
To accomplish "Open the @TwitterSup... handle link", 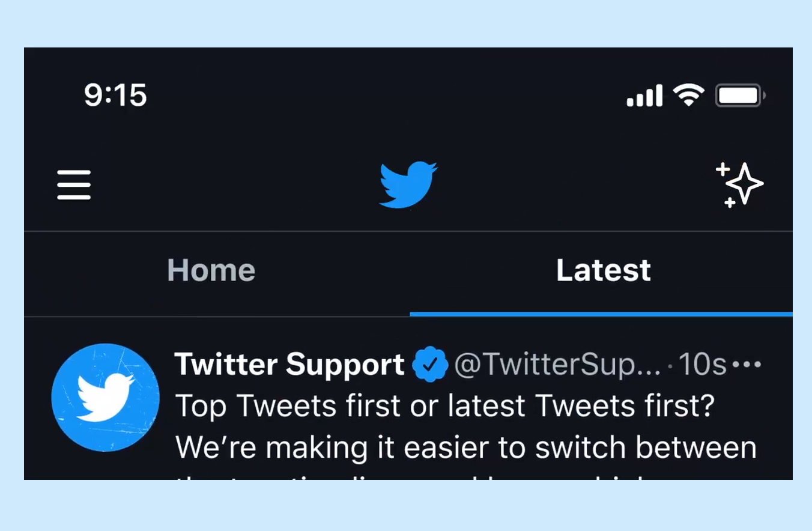I will [557, 365].
